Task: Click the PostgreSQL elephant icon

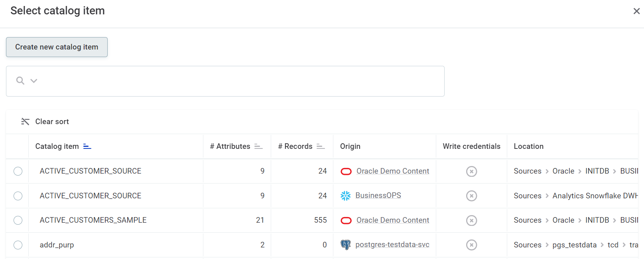Action: pyautogui.click(x=345, y=245)
